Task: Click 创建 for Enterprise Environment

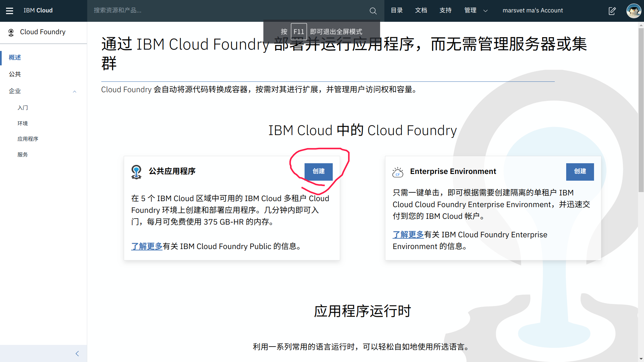Action: 580,172
